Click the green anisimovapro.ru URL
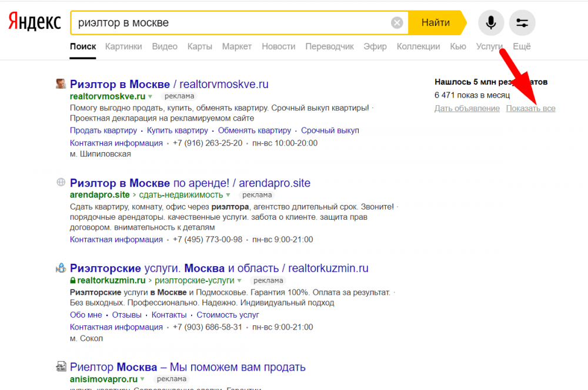 103,379
